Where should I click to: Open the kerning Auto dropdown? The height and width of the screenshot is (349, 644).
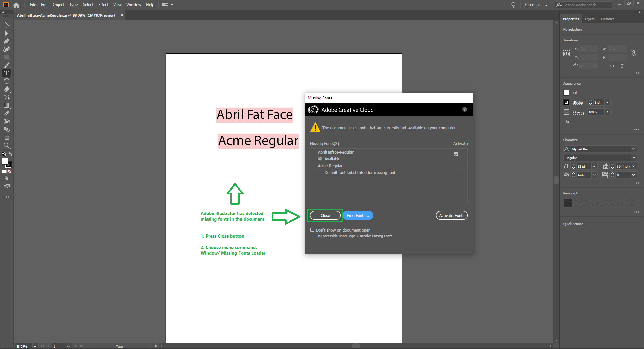click(594, 175)
